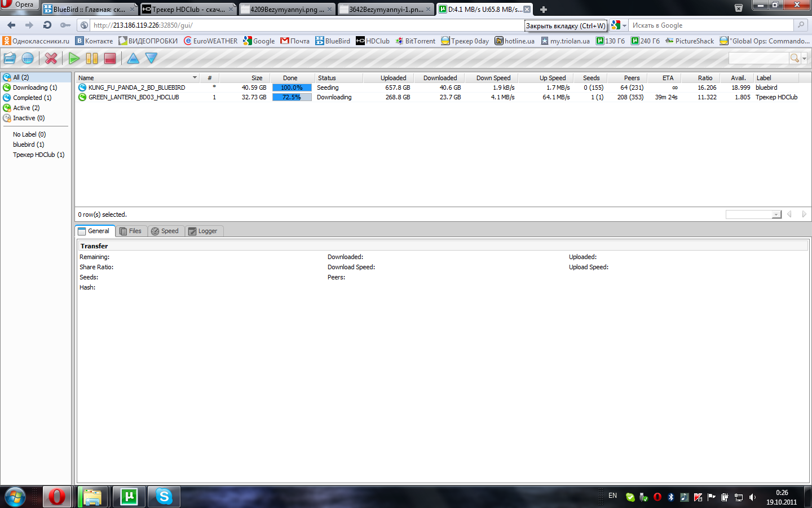Click the uTorrent toolbar search field
This screenshot has height=508, width=812.
(758, 58)
